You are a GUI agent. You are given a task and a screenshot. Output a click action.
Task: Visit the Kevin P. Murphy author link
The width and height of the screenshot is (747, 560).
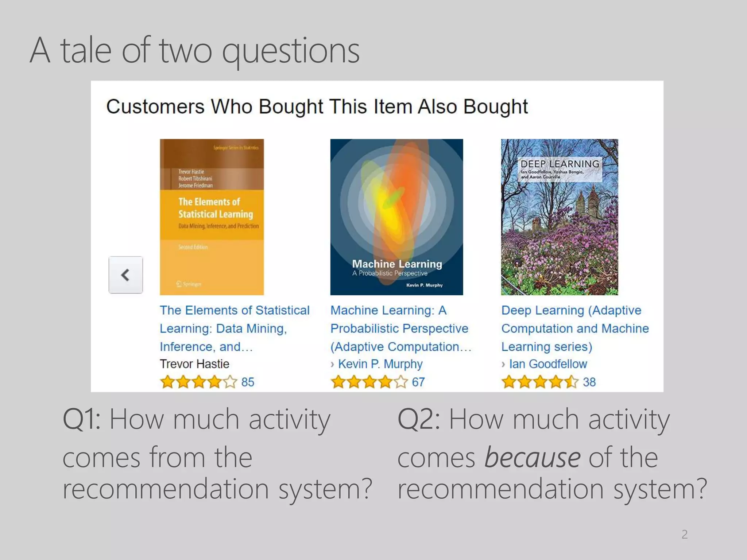pos(380,364)
